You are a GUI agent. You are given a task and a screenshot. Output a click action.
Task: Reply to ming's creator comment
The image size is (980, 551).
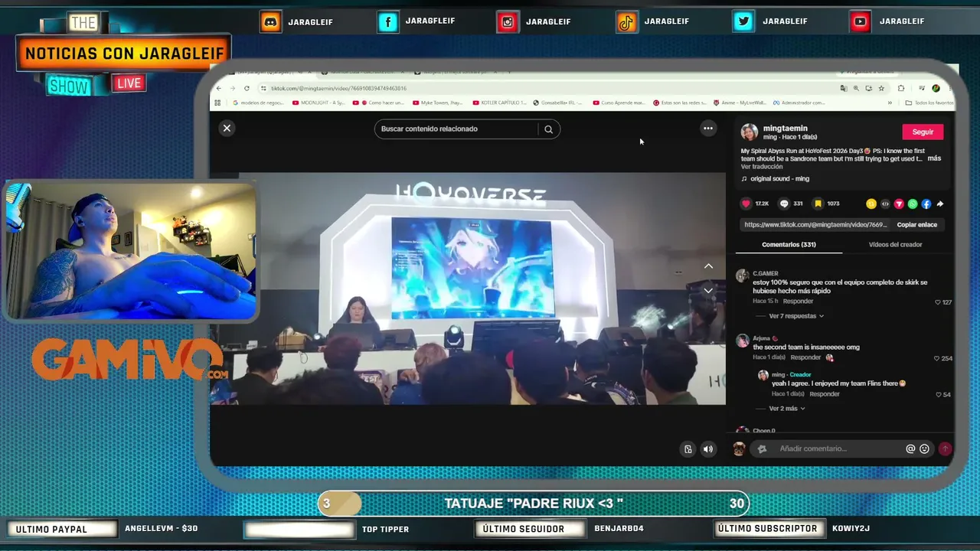[825, 394]
